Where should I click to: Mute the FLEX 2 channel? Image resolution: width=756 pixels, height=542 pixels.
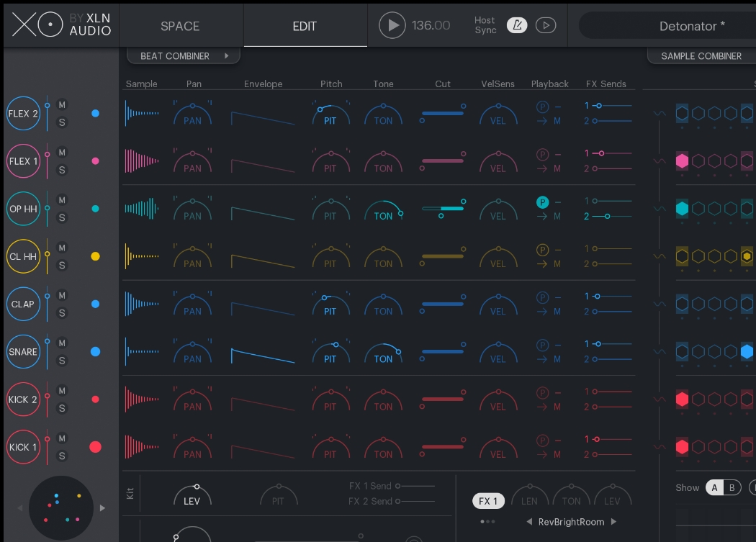[62, 105]
